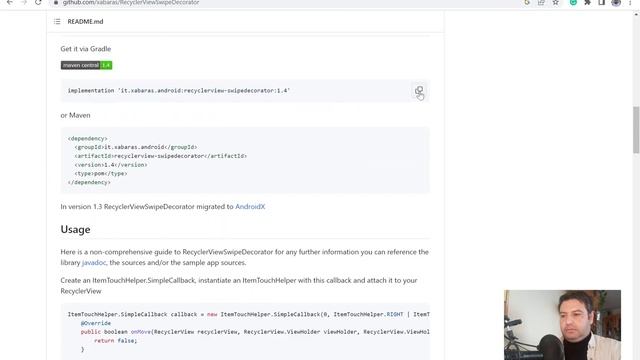This screenshot has height=360, width=640.
Task: Click the 'or Maven' text
Action: pyautogui.click(x=76, y=115)
